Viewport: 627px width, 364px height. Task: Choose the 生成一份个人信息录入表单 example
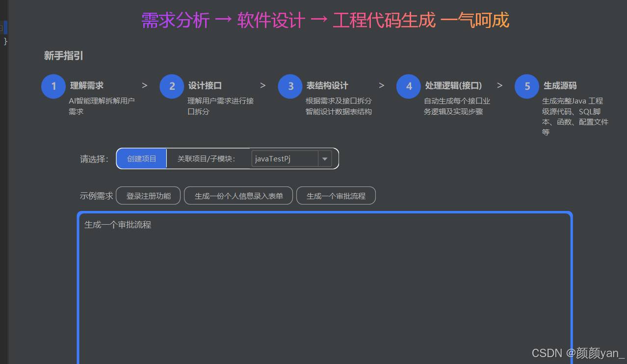238,196
